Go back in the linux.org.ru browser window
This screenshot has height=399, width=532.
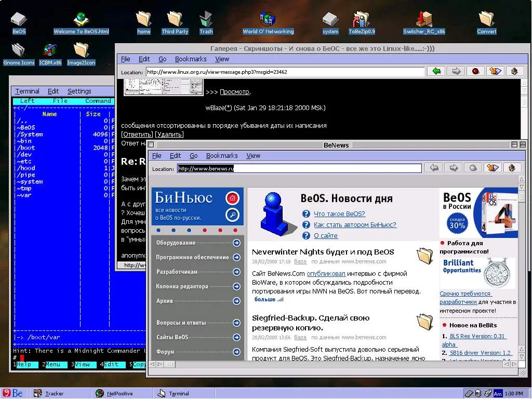tap(436, 71)
